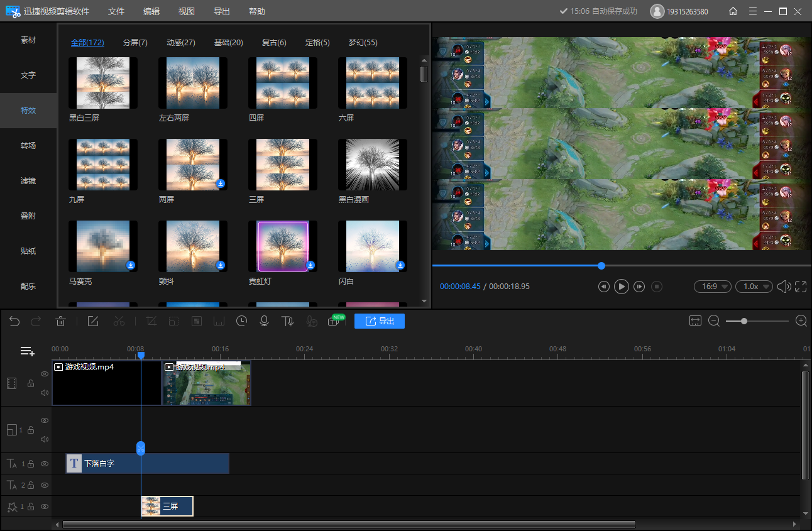This screenshot has height=531, width=812.
Task: Open the 贴纸 sidebar section
Action: tap(28, 251)
